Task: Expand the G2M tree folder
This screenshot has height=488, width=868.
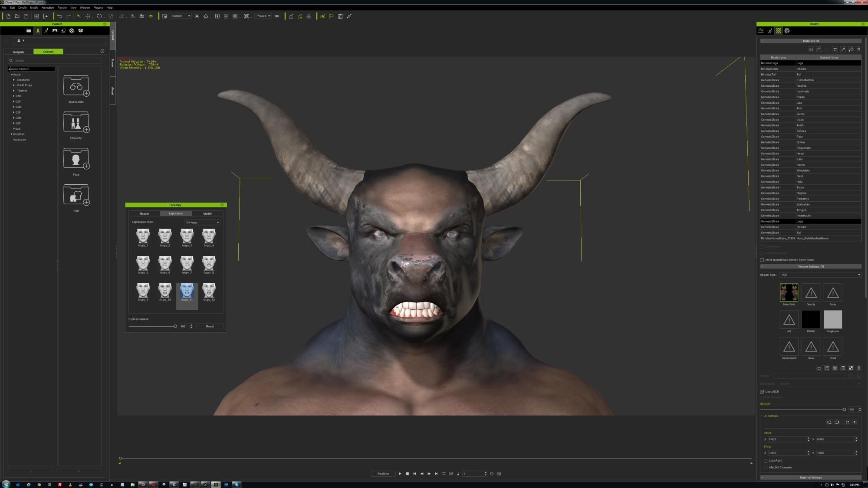Action: coord(14,107)
